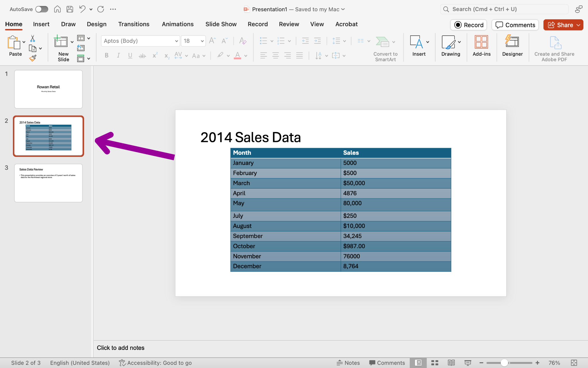
Task: Create and Share Adobe PDF
Action: pyautogui.click(x=554, y=49)
